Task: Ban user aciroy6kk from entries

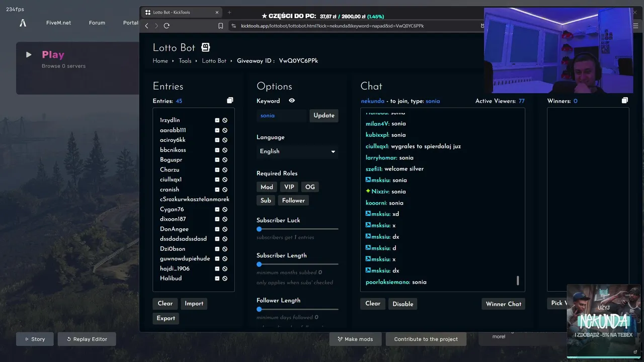Action: 225,140
